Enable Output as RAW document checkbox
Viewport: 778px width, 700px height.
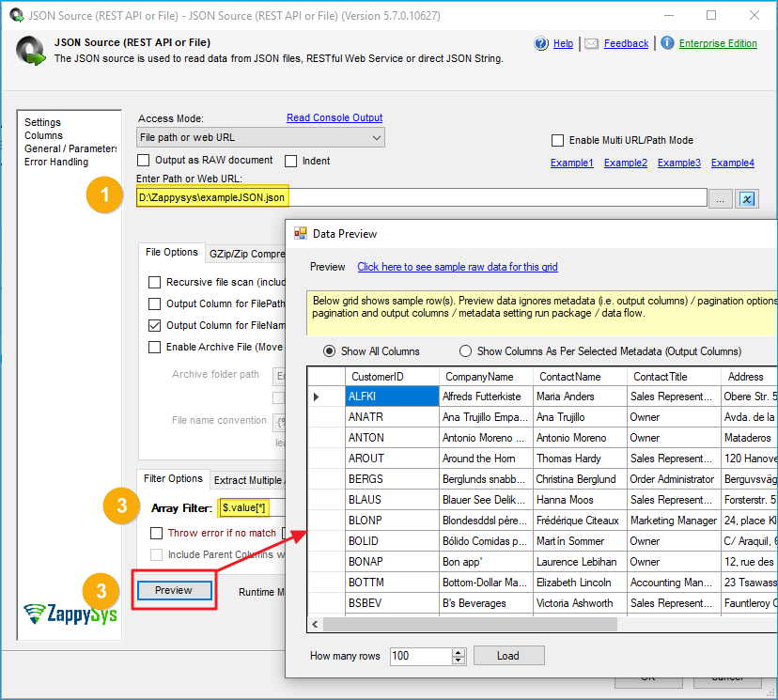click(144, 161)
